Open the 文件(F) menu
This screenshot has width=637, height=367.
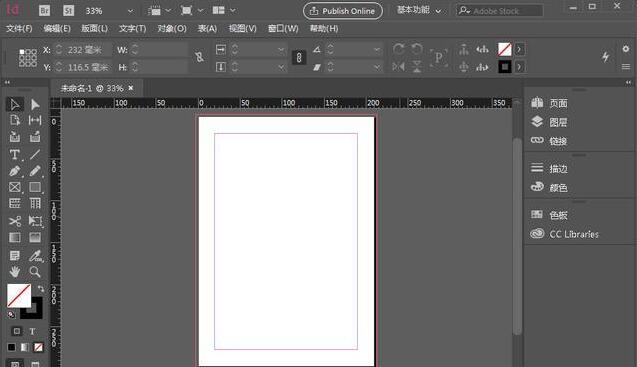[19, 28]
